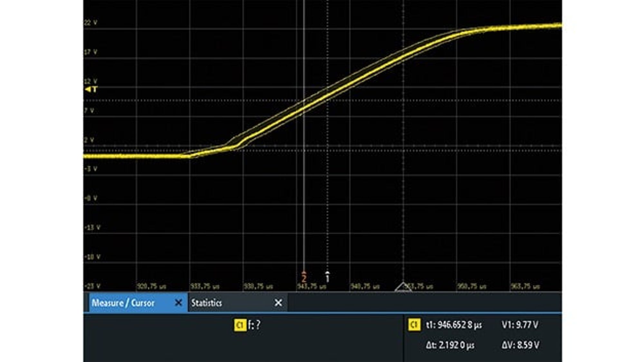Select the t1: 946.652 8 µs value
This screenshot has width=644, height=362.
coord(454,325)
